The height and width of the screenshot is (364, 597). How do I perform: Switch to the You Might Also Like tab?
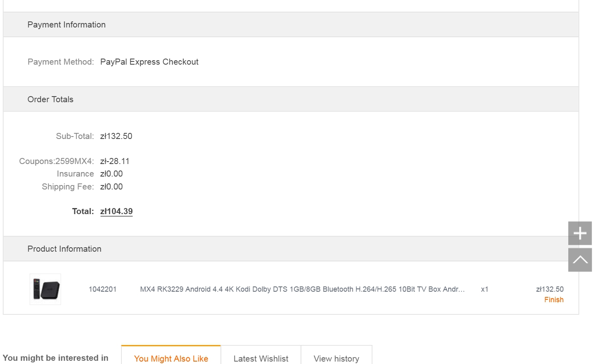click(x=171, y=358)
